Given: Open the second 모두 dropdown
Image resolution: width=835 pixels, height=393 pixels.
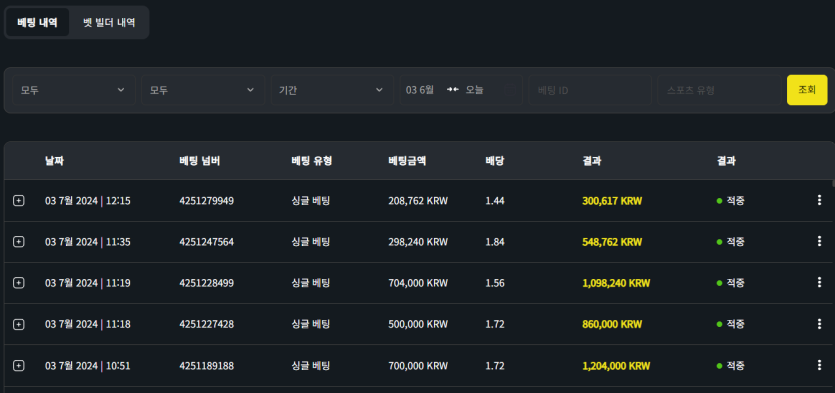Looking at the screenshot, I should (202, 89).
